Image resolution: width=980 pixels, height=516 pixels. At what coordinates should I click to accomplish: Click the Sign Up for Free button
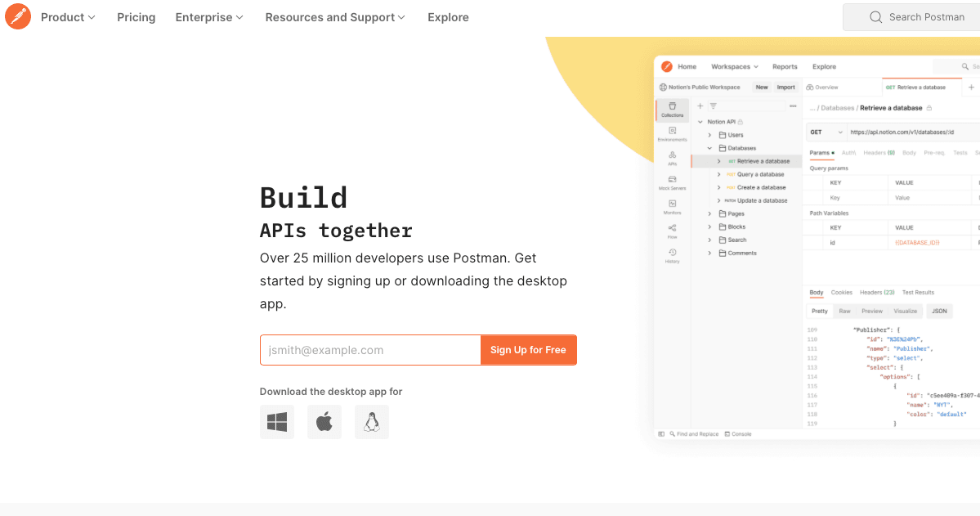528,350
